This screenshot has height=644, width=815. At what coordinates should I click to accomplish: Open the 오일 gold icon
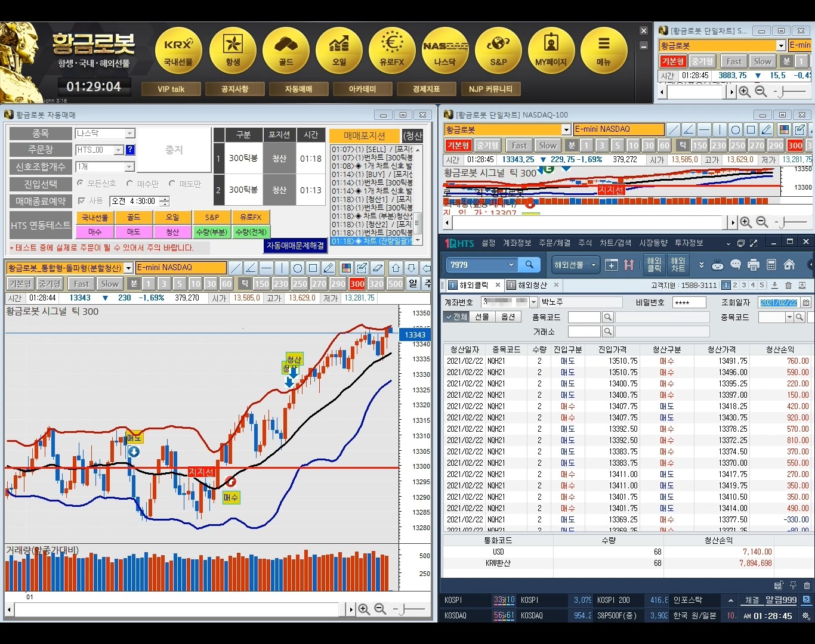pos(339,51)
